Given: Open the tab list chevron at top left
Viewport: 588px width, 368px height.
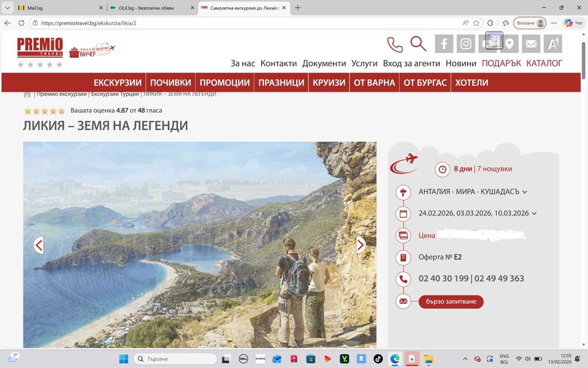Looking at the screenshot, I should pyautogui.click(x=7, y=8).
